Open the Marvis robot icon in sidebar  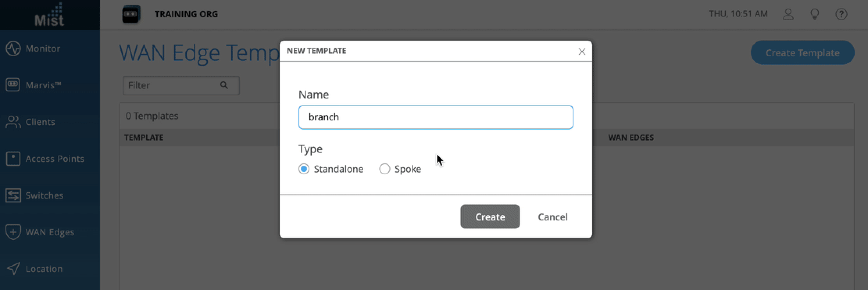(13, 85)
